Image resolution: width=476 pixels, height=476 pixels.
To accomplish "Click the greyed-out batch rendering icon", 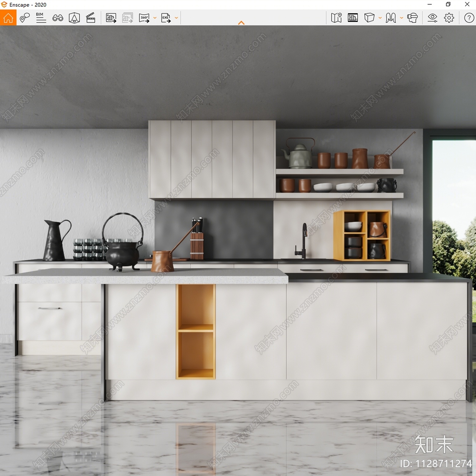I will tap(128, 18).
